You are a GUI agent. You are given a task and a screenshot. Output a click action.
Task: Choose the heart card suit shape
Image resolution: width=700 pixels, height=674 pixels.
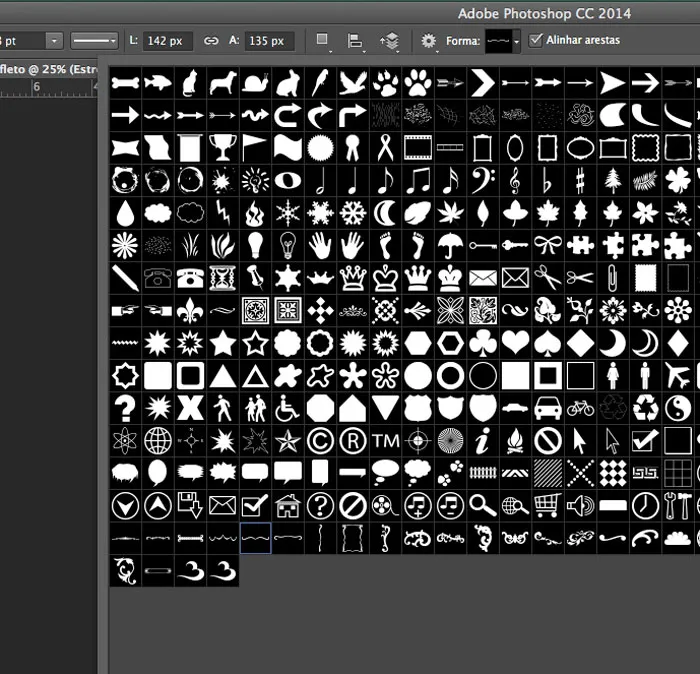coord(515,343)
